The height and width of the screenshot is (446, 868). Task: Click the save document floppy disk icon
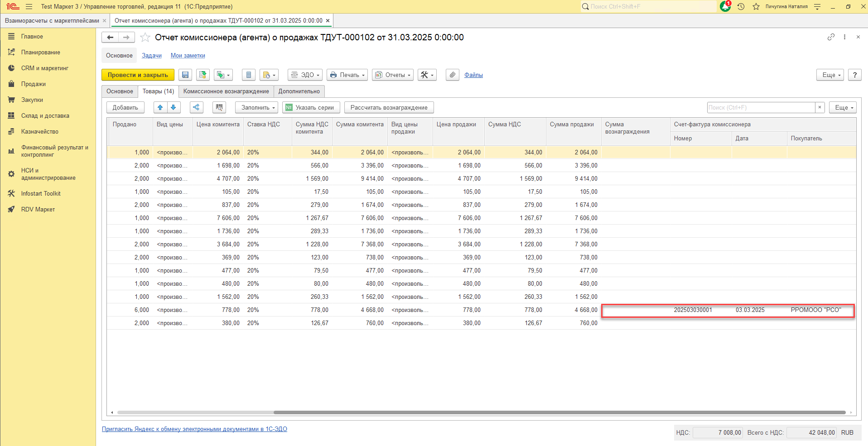click(x=185, y=75)
